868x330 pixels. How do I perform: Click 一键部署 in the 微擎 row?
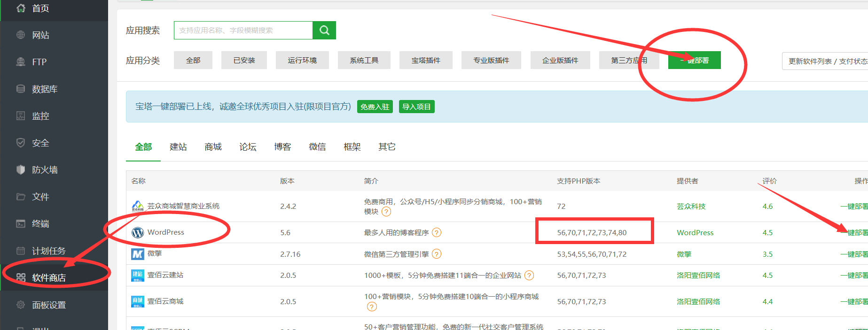click(854, 254)
